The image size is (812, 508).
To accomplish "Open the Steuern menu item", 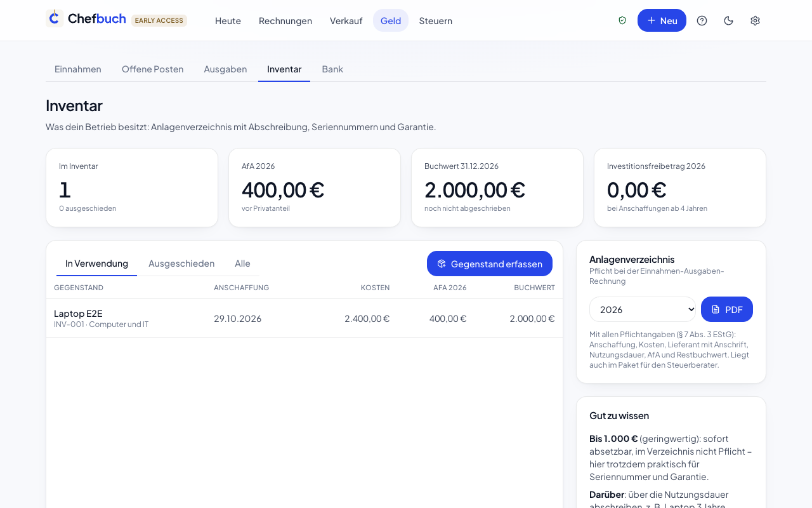I will coord(436,20).
